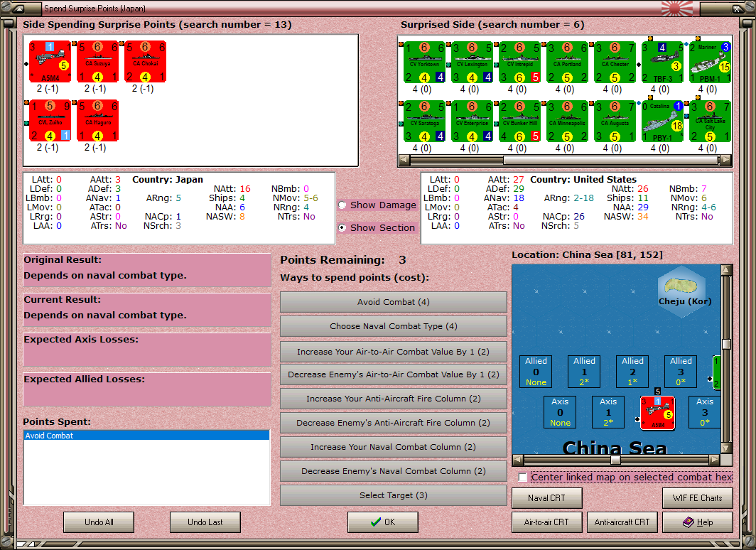Screen dimensions: 756x550
Task: Select the PBM-1 Mariner aircraft counter
Action: click(711, 63)
